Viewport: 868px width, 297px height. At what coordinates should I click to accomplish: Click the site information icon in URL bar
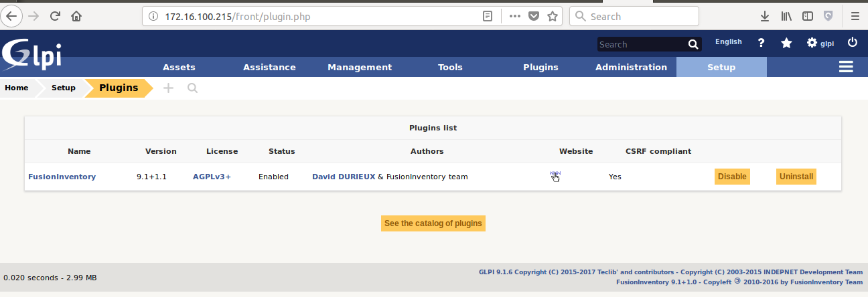coord(153,16)
